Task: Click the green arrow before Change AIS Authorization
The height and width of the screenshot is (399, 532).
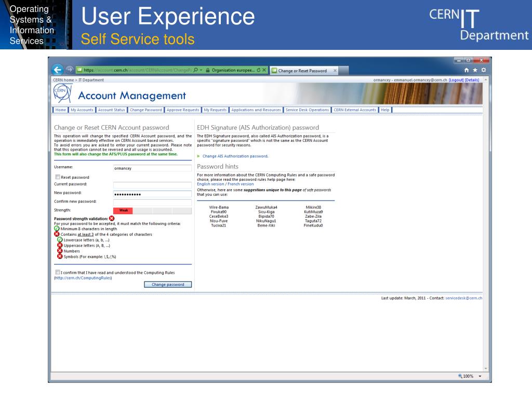Action: click(x=198, y=156)
